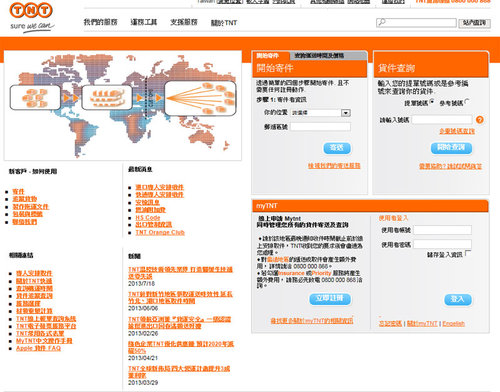Open the news headline dated 2013/04/21
This screenshot has height=392, width=500.
coord(181,347)
